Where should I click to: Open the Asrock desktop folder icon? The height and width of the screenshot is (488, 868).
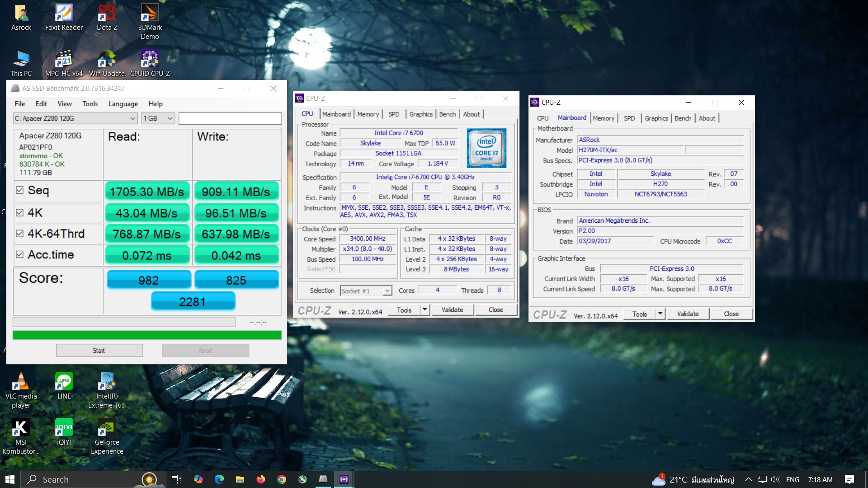pos(21,18)
